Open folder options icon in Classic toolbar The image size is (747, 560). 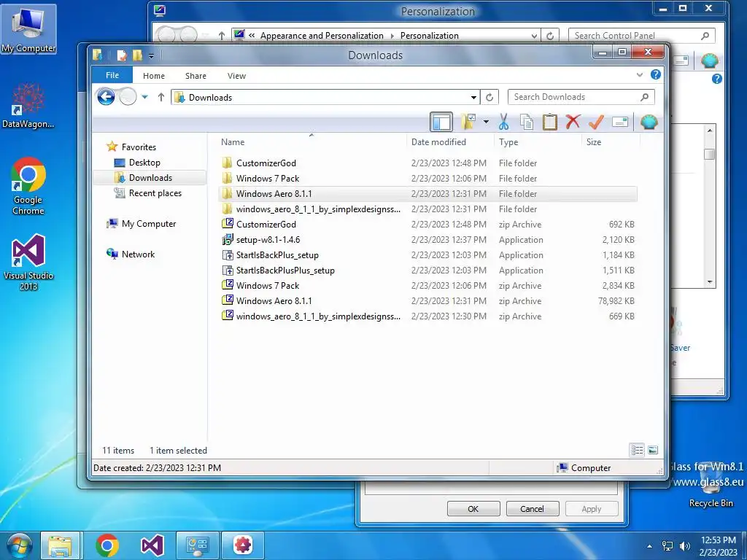pos(468,122)
